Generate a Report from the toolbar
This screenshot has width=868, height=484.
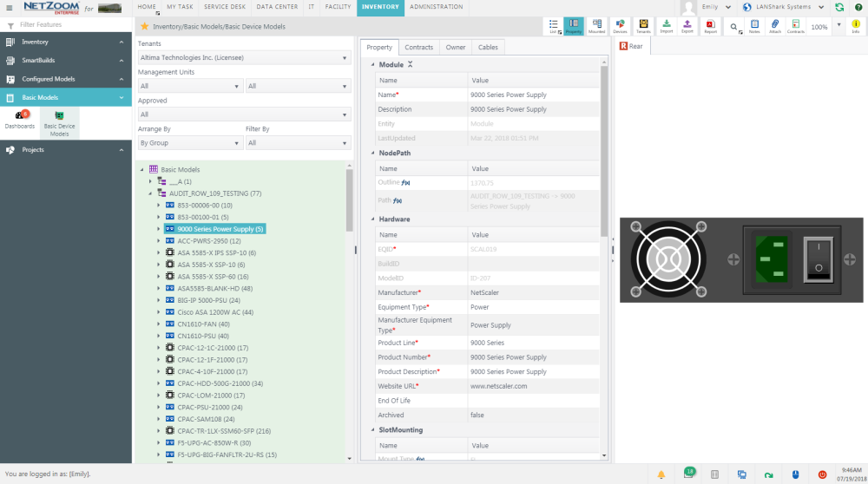click(x=710, y=26)
